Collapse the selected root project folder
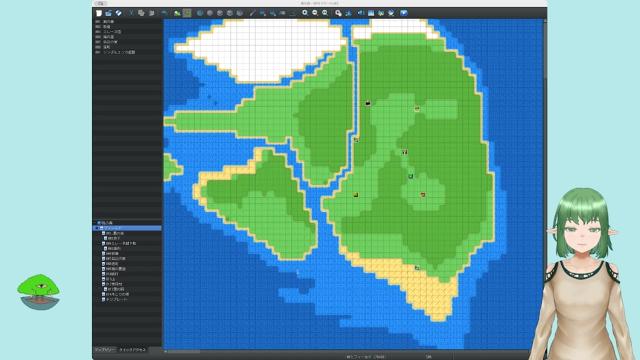The height and width of the screenshot is (360, 640). click(97, 228)
